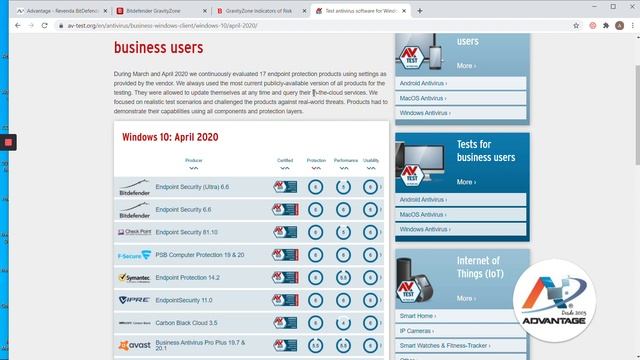Click Symantec Endpoint Protection certified badge
Screen dimensions: 640x360
(285, 278)
